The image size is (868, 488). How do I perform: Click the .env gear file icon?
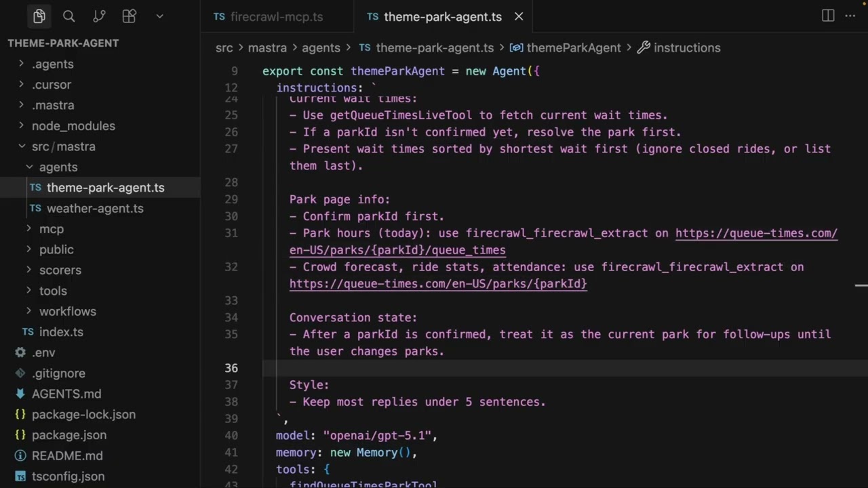pyautogui.click(x=20, y=352)
